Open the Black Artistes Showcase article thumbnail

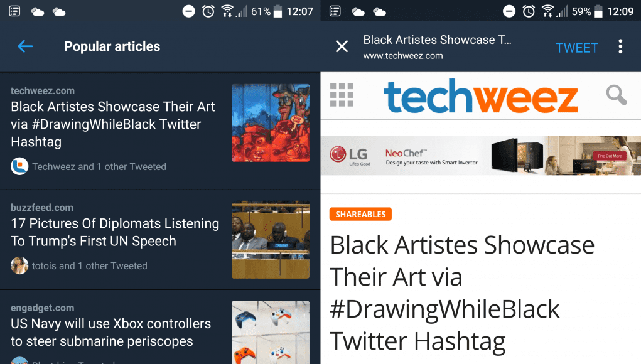[271, 123]
